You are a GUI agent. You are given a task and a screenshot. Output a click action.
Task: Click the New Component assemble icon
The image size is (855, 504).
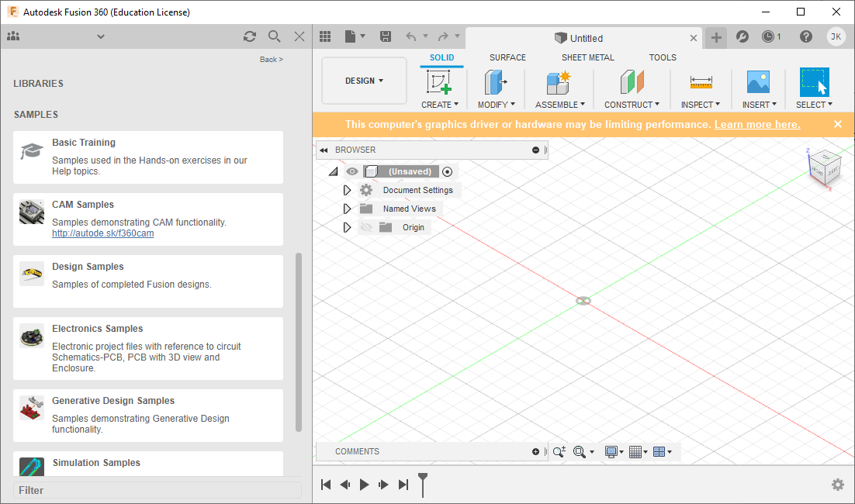tap(559, 82)
